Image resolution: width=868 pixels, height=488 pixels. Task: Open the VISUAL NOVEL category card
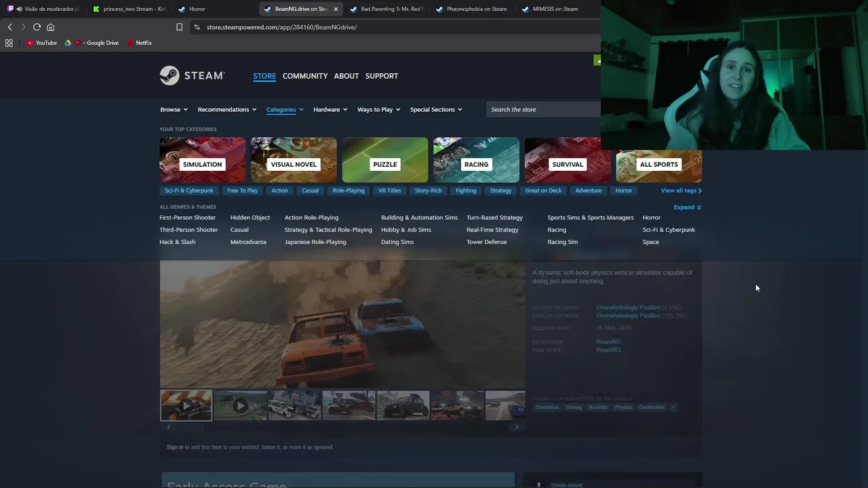(294, 160)
